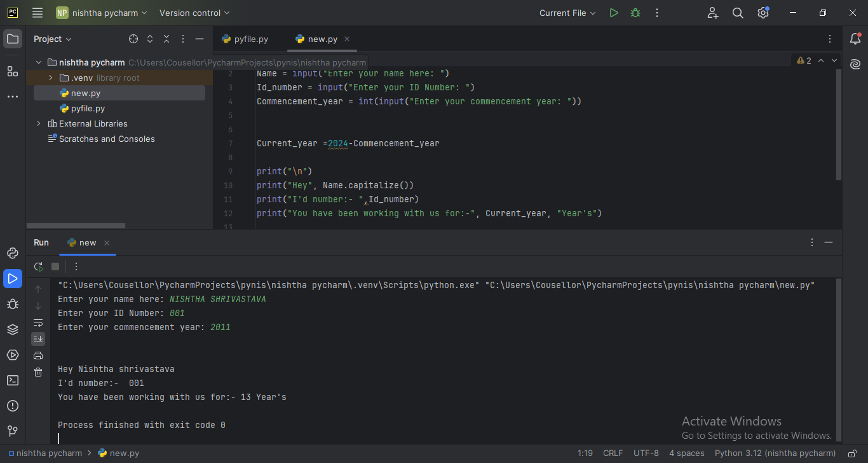The width and height of the screenshot is (868, 463).
Task: Toggle read-only lock in status bar
Action: pyautogui.click(x=853, y=453)
